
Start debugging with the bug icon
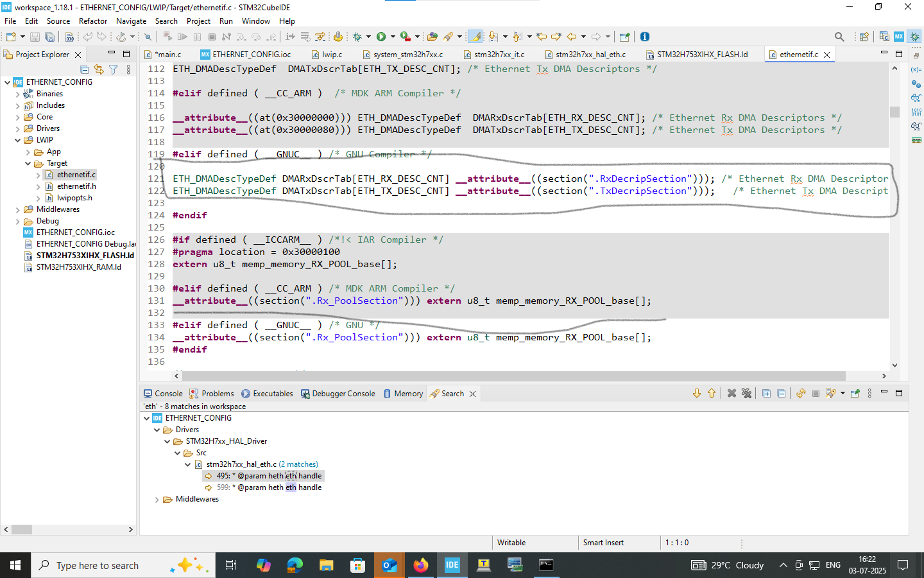point(357,37)
